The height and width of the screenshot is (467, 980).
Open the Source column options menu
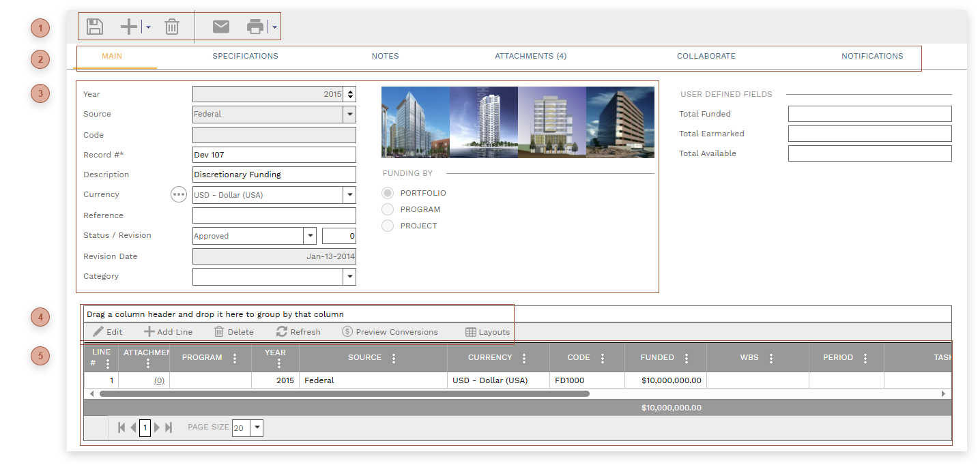394,358
